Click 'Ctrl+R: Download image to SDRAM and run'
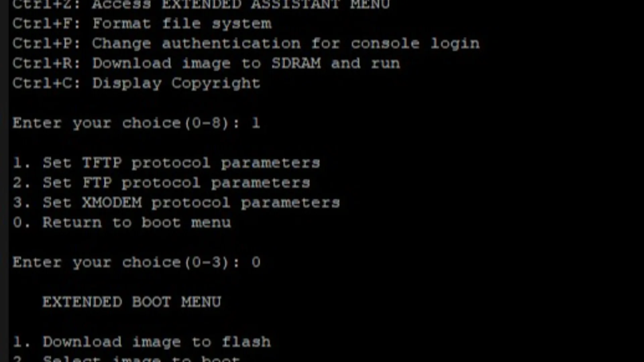Image resolution: width=644 pixels, height=362 pixels. click(206, 63)
